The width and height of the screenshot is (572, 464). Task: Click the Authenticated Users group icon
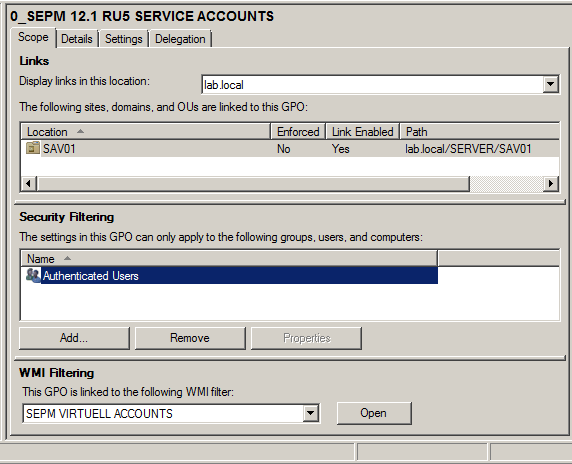click(x=33, y=275)
